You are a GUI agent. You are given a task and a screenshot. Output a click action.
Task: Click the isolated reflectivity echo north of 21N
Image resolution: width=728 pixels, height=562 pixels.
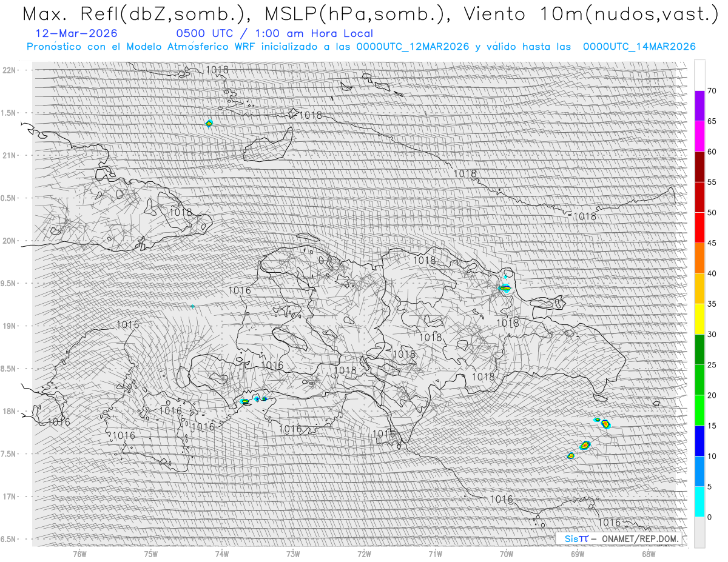[209, 123]
